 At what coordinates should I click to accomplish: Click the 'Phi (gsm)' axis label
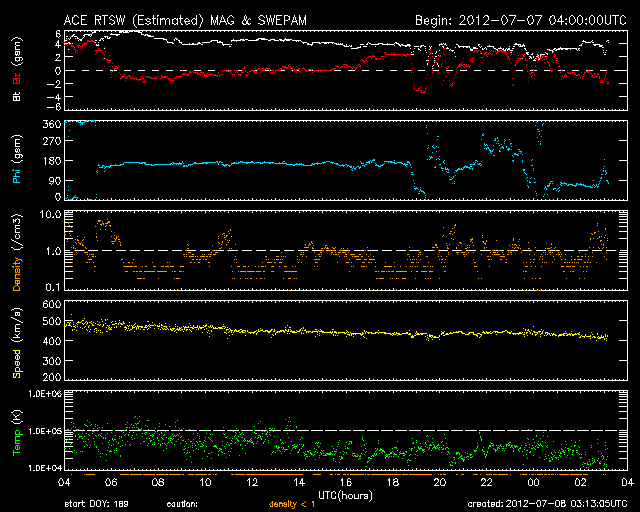click(17, 159)
